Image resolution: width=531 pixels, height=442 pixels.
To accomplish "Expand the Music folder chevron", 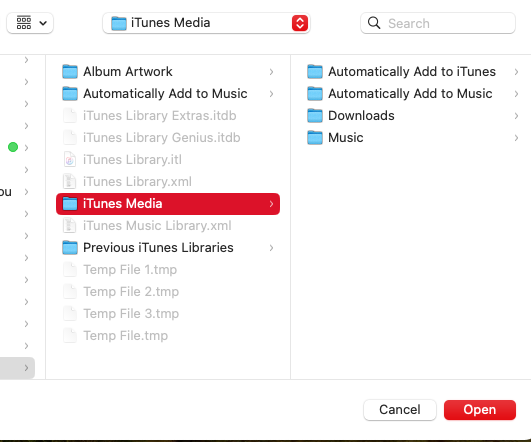I will point(516,138).
